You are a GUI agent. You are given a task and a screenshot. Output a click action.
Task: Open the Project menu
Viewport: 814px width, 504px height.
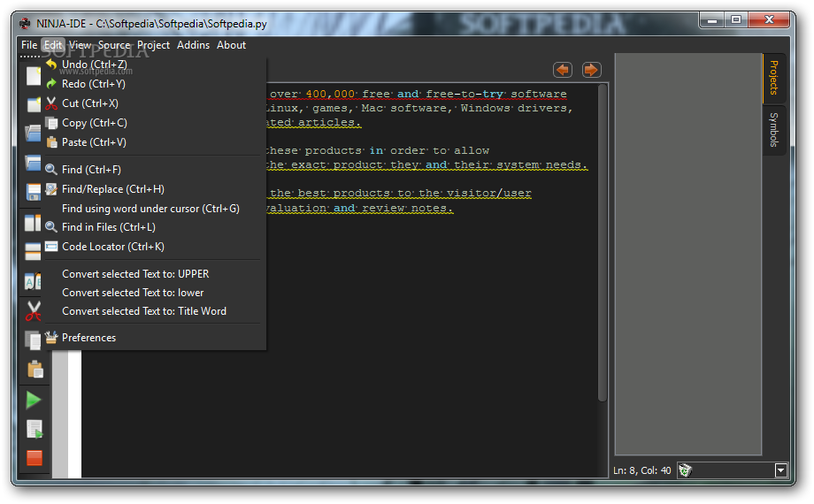(x=153, y=45)
